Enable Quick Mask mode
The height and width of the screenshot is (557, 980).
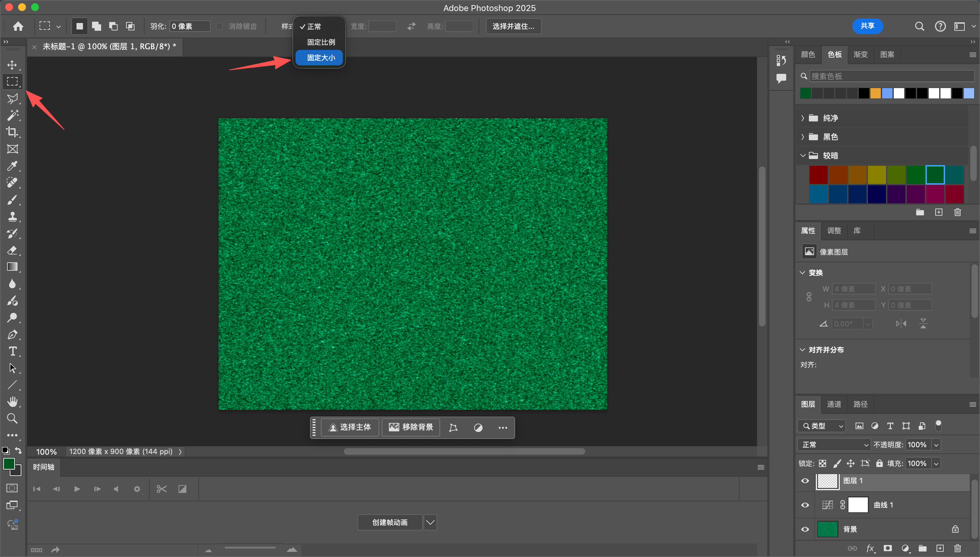[x=12, y=488]
